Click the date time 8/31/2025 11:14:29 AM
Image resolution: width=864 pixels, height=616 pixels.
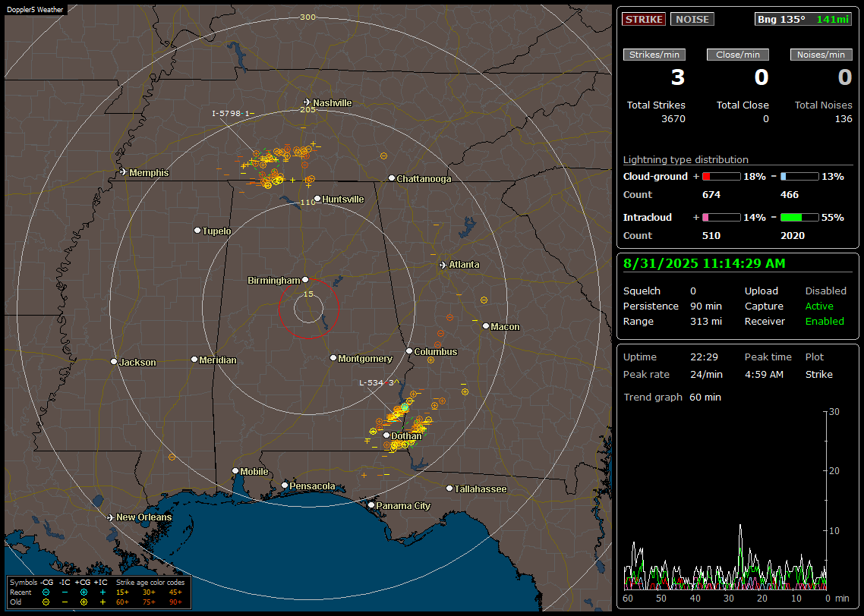tap(705, 263)
